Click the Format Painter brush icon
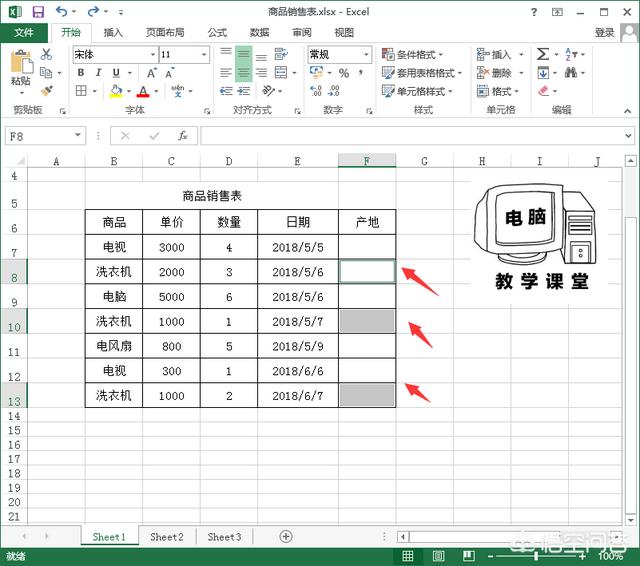This screenshot has height=566, width=640. click(46, 90)
